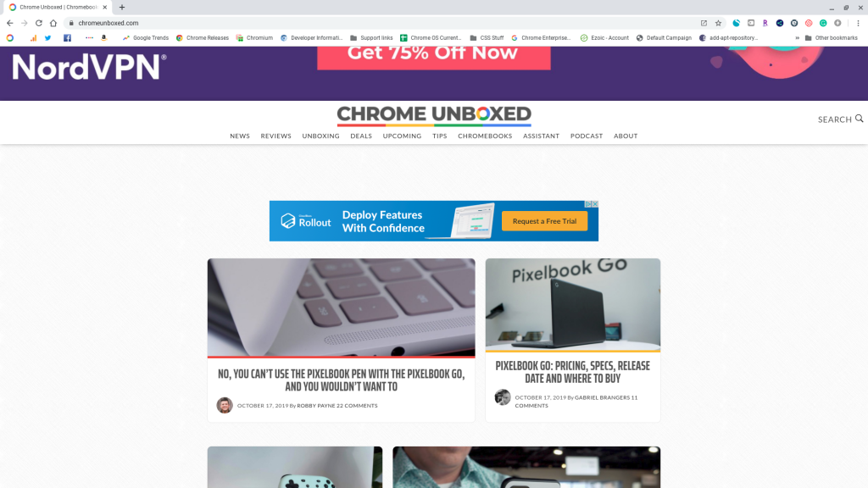868x488 pixels.
Task: Open the CSS Stuff bookmark folder
Action: tap(487, 38)
